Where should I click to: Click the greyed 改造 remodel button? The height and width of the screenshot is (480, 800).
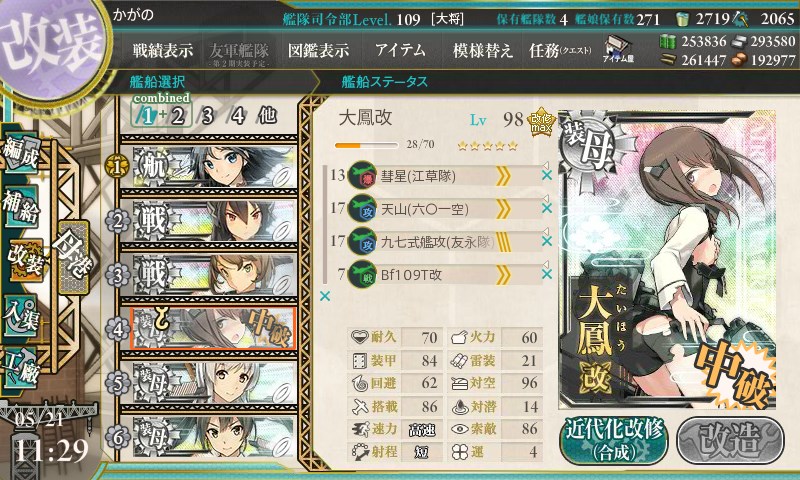[x=731, y=440]
